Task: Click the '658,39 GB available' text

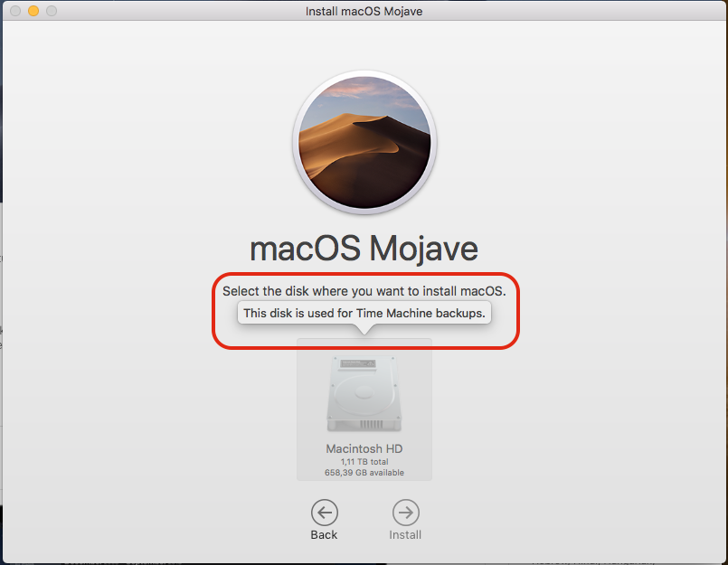Action: [x=364, y=473]
